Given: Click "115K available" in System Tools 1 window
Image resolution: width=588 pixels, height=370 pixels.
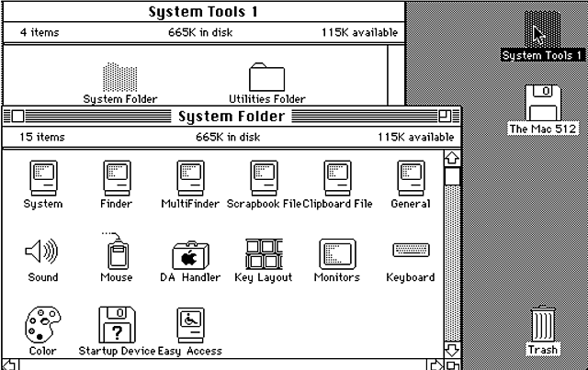Looking at the screenshot, I should pos(359,33).
